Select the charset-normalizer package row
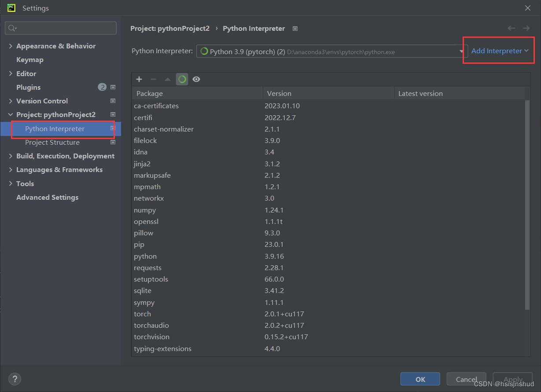This screenshot has height=392, width=541. pyautogui.click(x=328, y=129)
